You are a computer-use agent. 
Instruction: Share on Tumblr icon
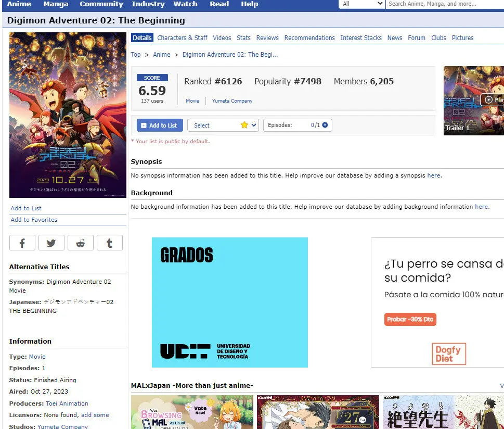[x=110, y=243]
